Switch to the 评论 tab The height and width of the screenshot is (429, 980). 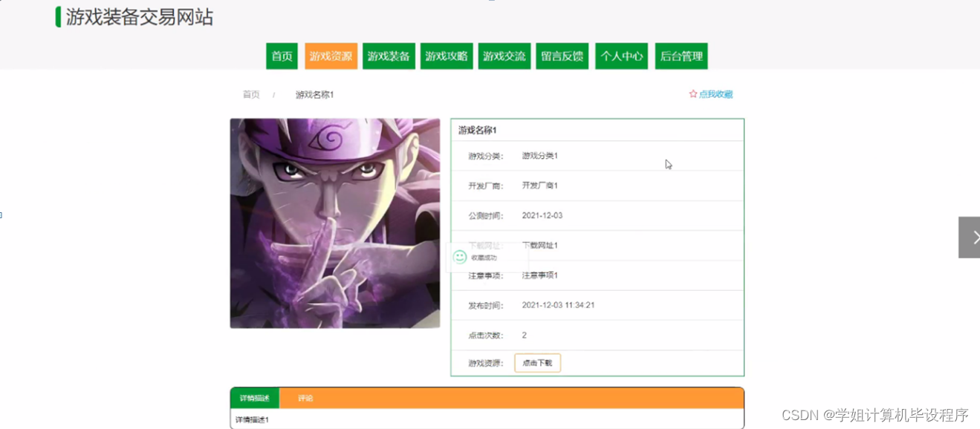305,398
